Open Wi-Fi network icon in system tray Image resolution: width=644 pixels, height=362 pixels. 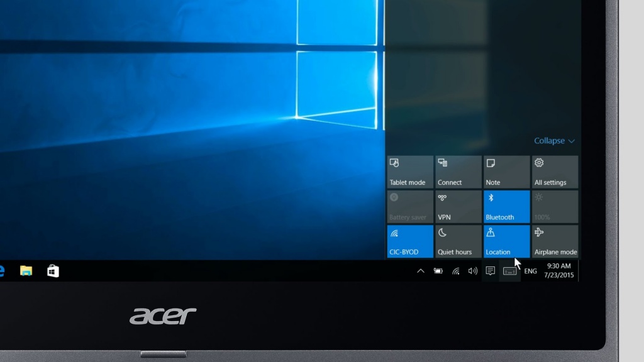click(455, 271)
